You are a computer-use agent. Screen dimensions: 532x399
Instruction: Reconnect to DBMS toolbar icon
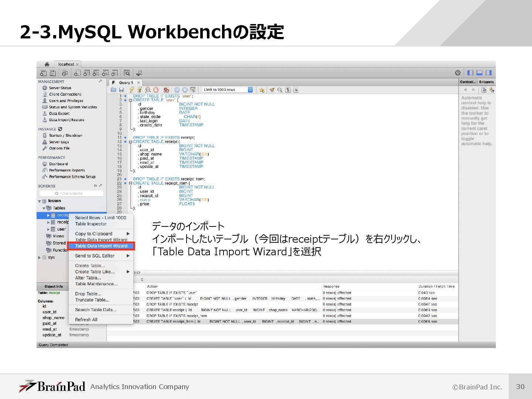(x=139, y=73)
